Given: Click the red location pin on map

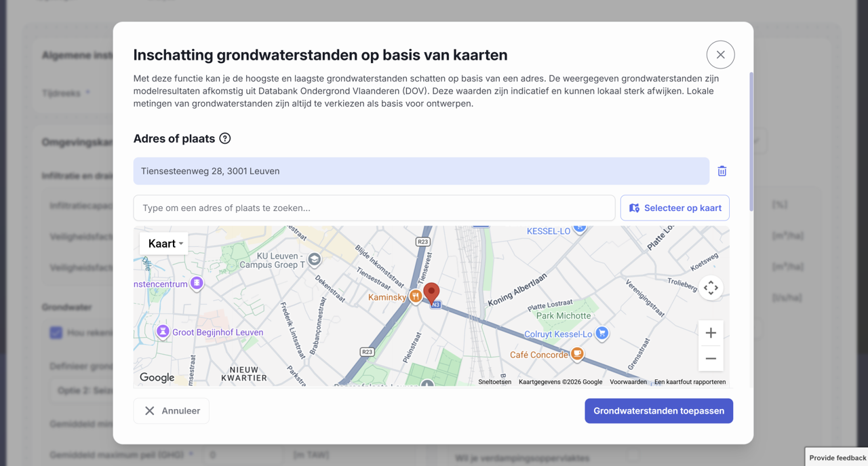Looking at the screenshot, I should [431, 293].
